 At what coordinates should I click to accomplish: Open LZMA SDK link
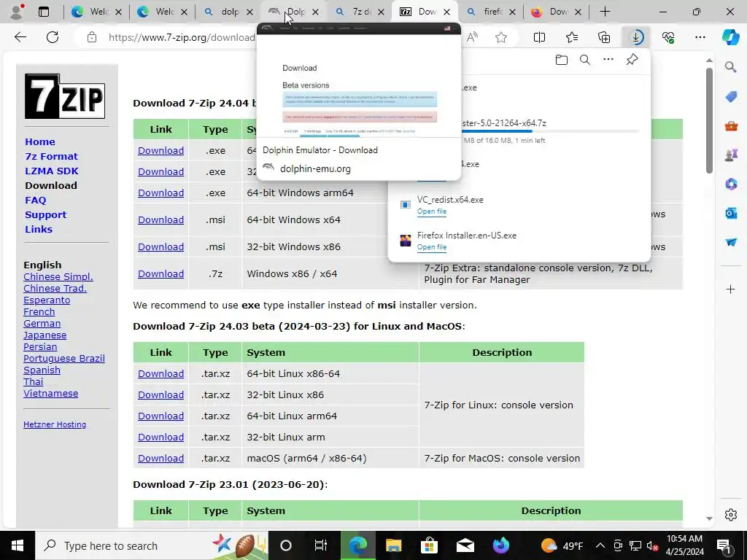[52, 171]
